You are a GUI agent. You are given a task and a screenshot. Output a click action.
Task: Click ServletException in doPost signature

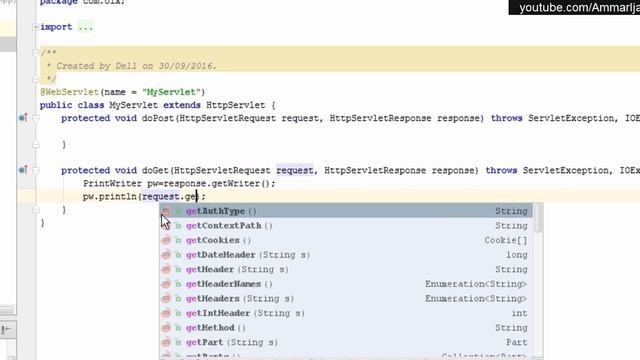point(571,118)
